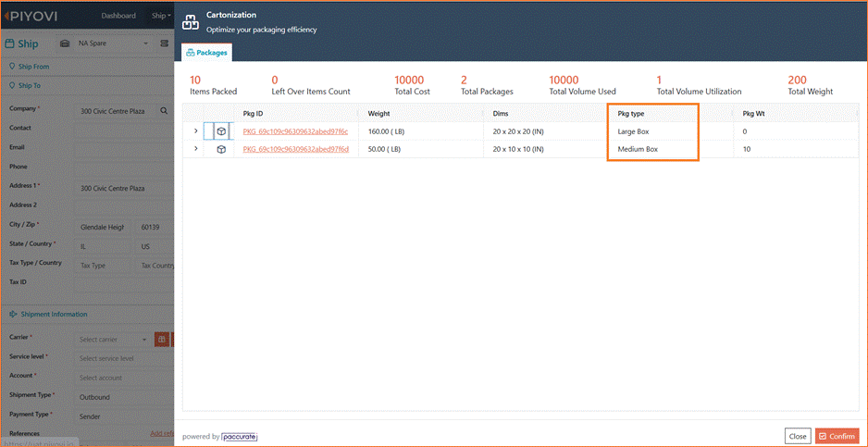Click the stacked rows icon after NA Spare dropdown

point(164,43)
